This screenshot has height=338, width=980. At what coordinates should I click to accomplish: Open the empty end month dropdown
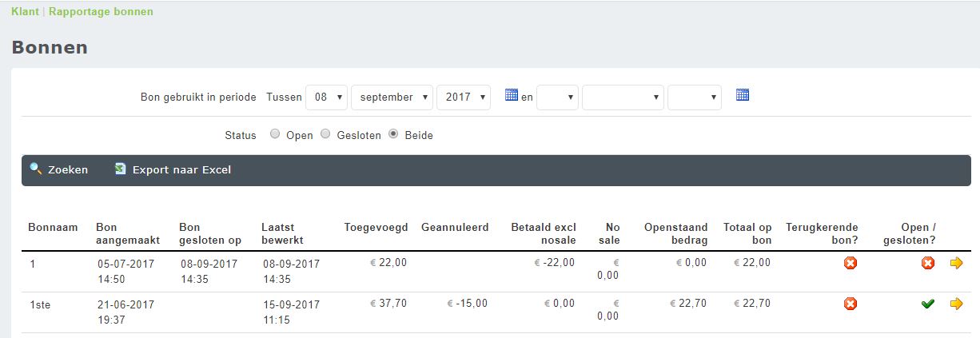click(623, 97)
